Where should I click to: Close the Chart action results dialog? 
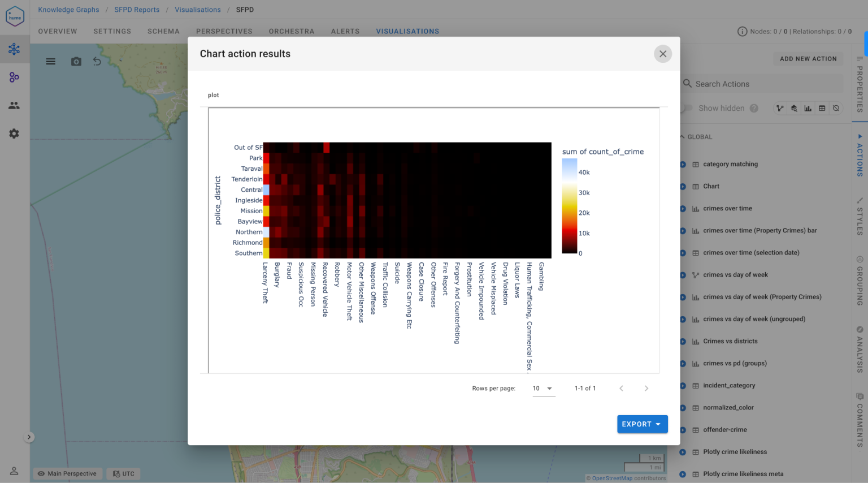(x=662, y=54)
